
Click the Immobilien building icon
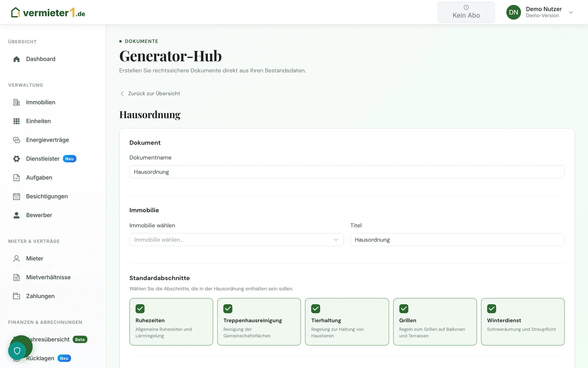click(16, 103)
